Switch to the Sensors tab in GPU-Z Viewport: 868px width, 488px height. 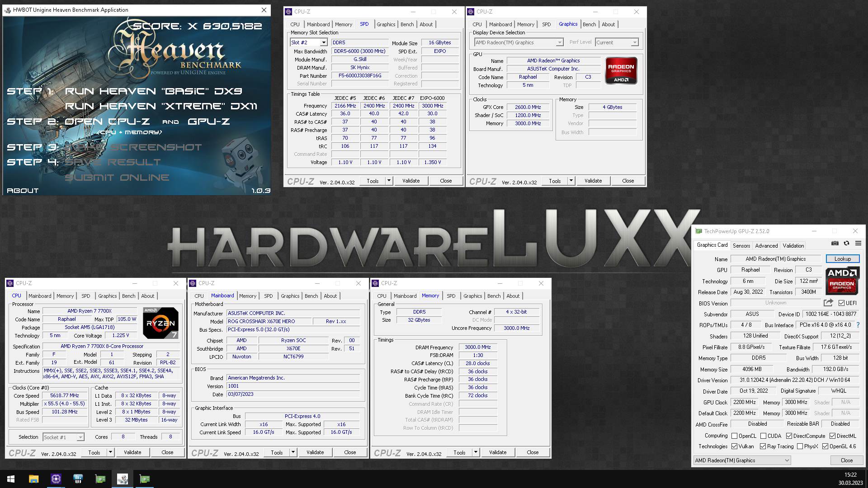[x=741, y=246]
